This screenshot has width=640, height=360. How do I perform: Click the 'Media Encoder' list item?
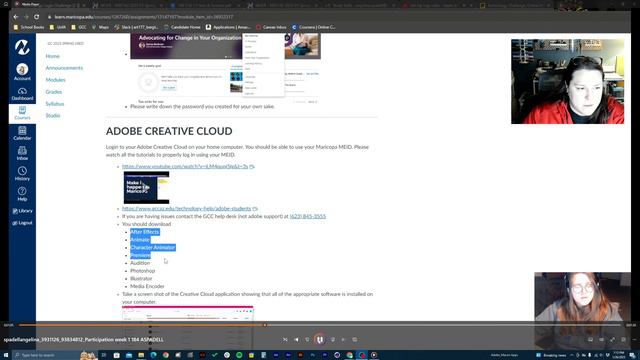pos(147,286)
